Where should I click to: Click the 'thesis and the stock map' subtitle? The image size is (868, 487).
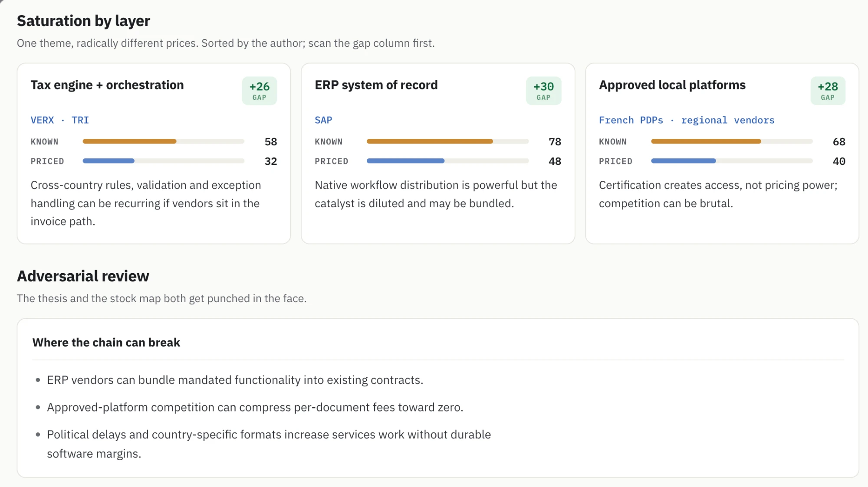161,299
